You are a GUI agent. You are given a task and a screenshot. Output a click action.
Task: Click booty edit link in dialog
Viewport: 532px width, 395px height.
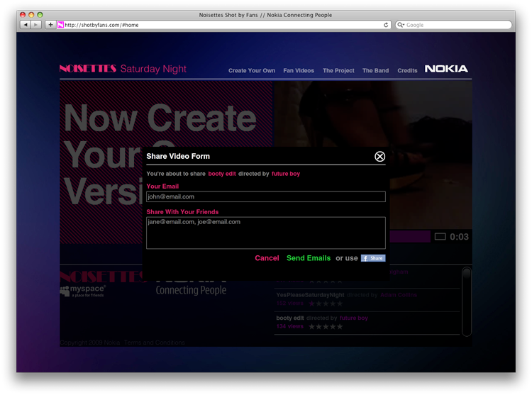(222, 174)
